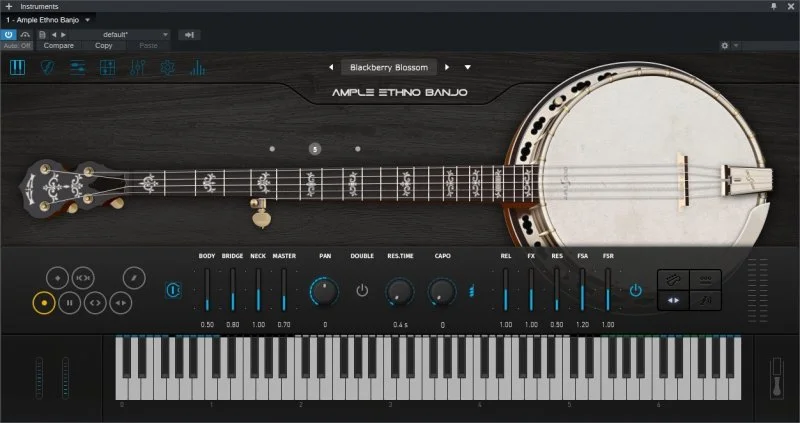
Task: Click the Instruments panel title
Action: [x=39, y=6]
